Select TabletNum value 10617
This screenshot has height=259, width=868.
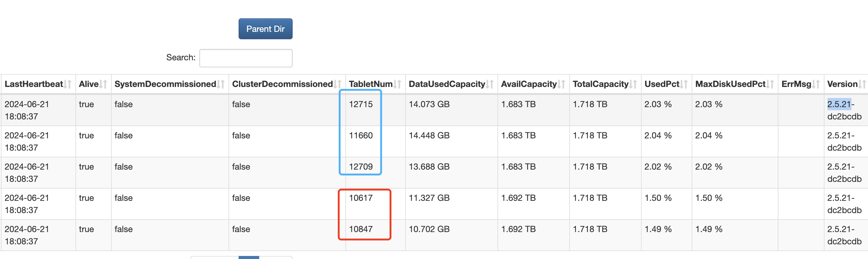(x=361, y=198)
